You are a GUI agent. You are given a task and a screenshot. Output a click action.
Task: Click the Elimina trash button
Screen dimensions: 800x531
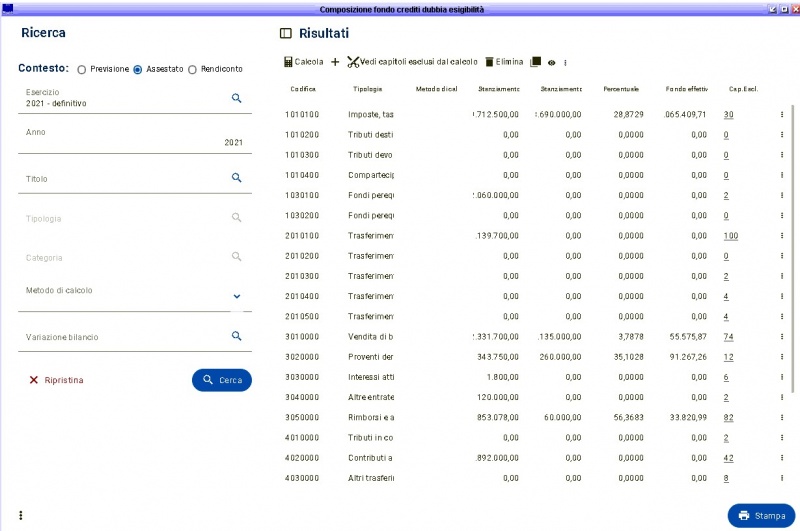tap(504, 62)
